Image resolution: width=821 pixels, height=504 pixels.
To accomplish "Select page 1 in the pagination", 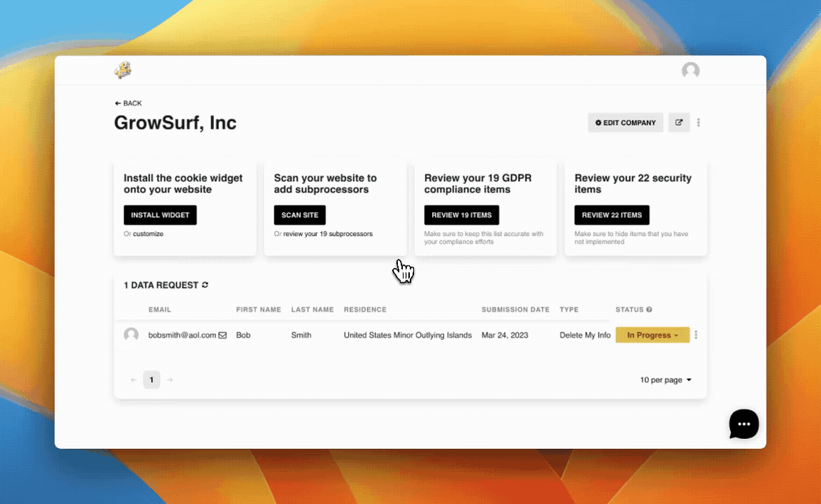I will [151, 380].
